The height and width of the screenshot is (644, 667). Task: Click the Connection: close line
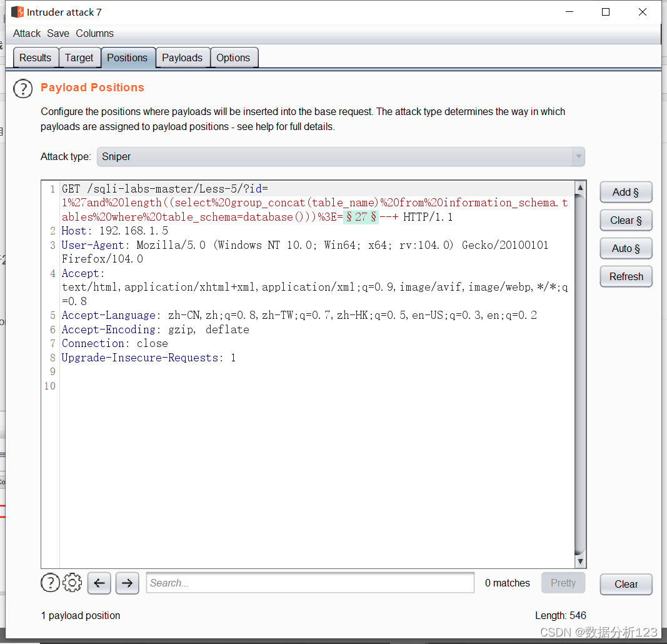point(115,343)
